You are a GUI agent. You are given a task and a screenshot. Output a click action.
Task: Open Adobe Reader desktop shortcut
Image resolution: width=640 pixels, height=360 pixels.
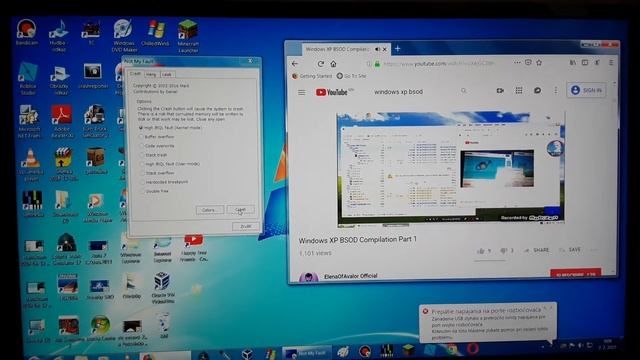click(62, 121)
